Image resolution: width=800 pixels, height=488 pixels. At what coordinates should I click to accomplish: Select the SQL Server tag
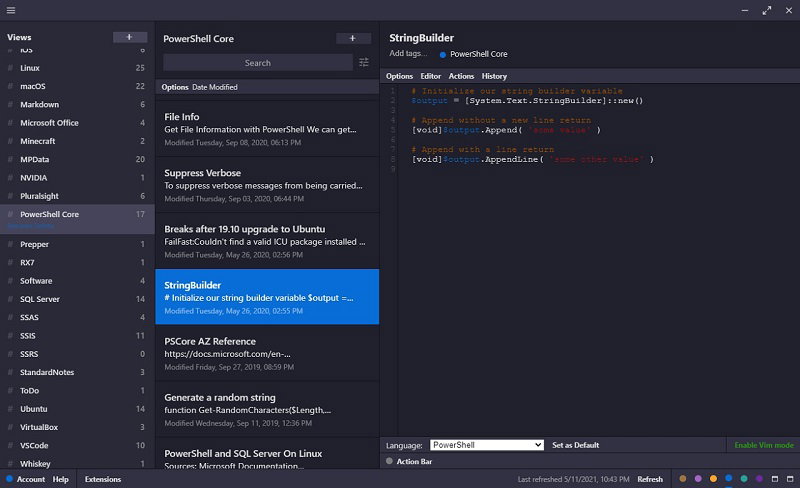40,299
